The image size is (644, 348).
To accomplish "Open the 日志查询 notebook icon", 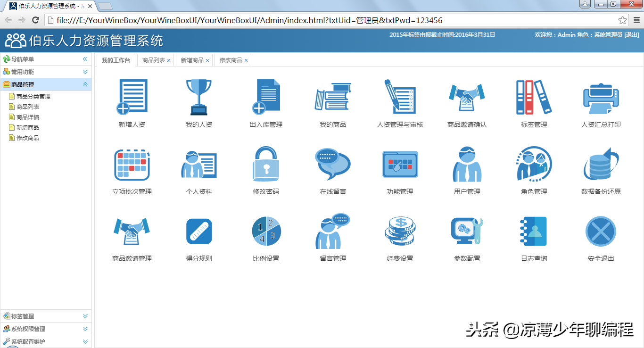I will pos(534,231).
